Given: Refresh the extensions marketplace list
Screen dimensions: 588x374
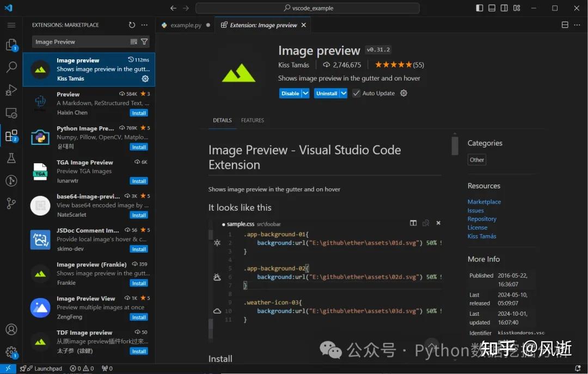Looking at the screenshot, I should [132, 25].
